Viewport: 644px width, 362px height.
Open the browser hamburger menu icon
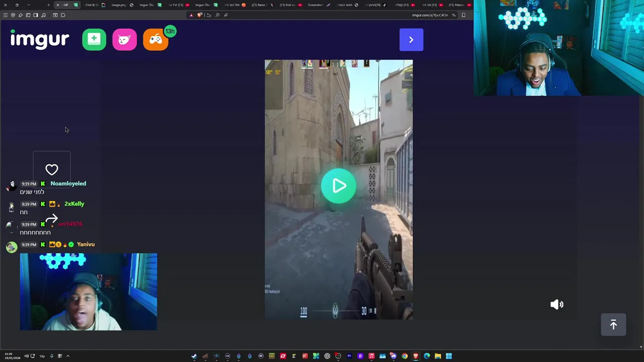pos(6,15)
